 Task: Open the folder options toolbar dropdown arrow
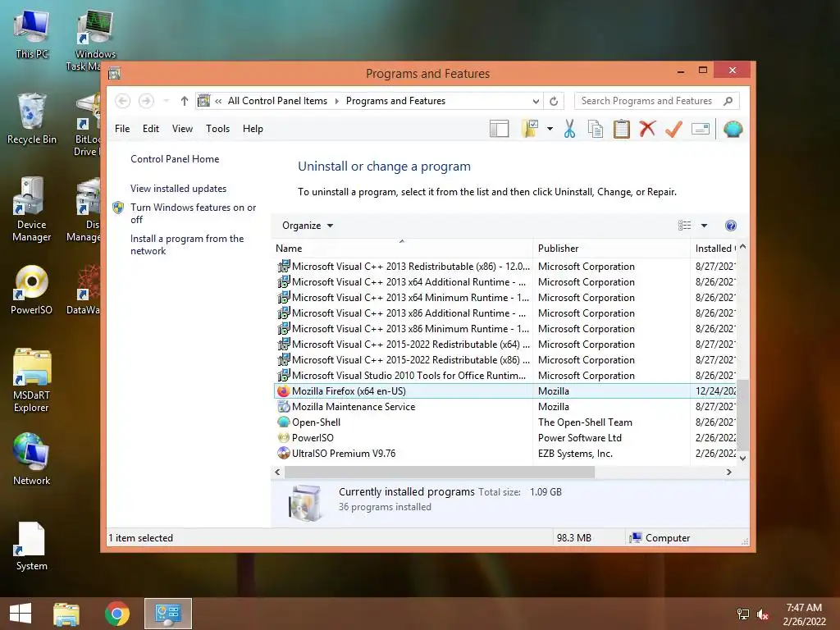point(550,129)
